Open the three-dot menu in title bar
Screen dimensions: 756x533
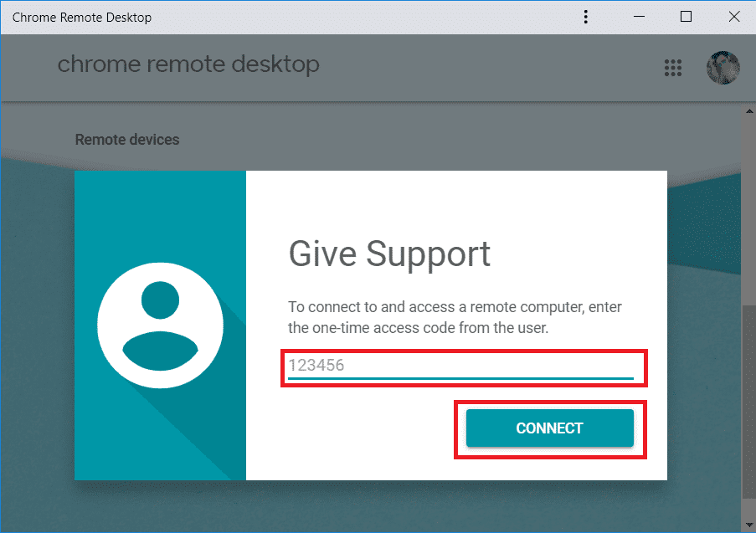point(586,17)
